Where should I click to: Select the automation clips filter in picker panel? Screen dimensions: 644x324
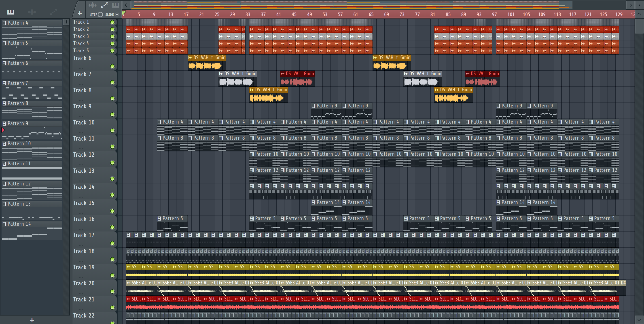(53, 12)
